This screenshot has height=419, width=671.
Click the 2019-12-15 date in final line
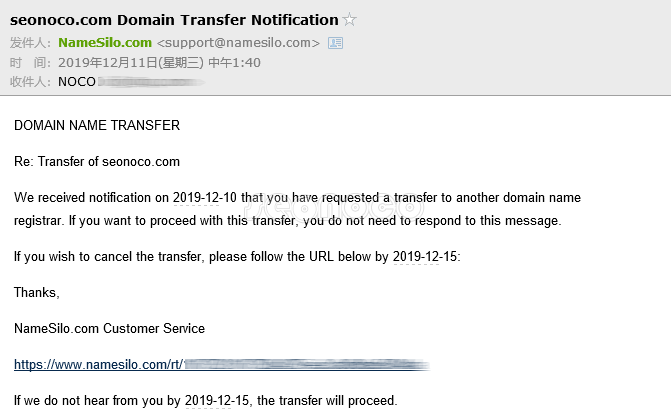[x=220, y=401]
